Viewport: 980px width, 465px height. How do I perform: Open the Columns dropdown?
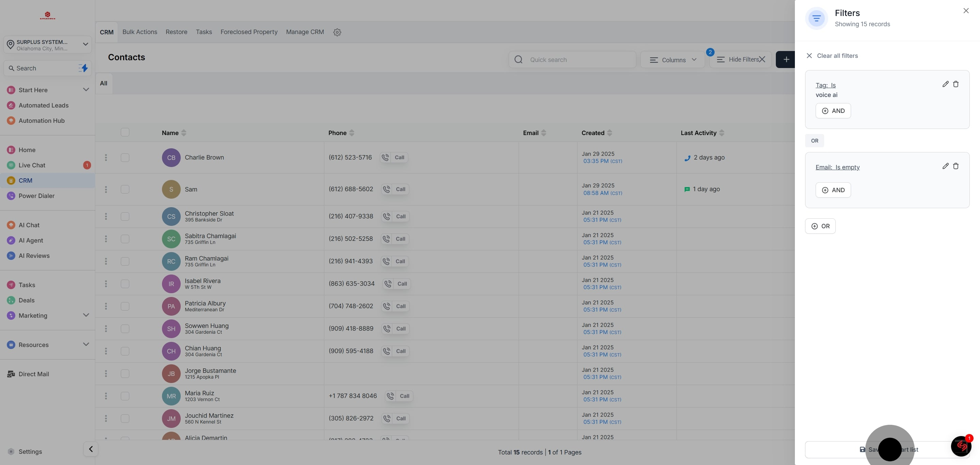point(673,60)
